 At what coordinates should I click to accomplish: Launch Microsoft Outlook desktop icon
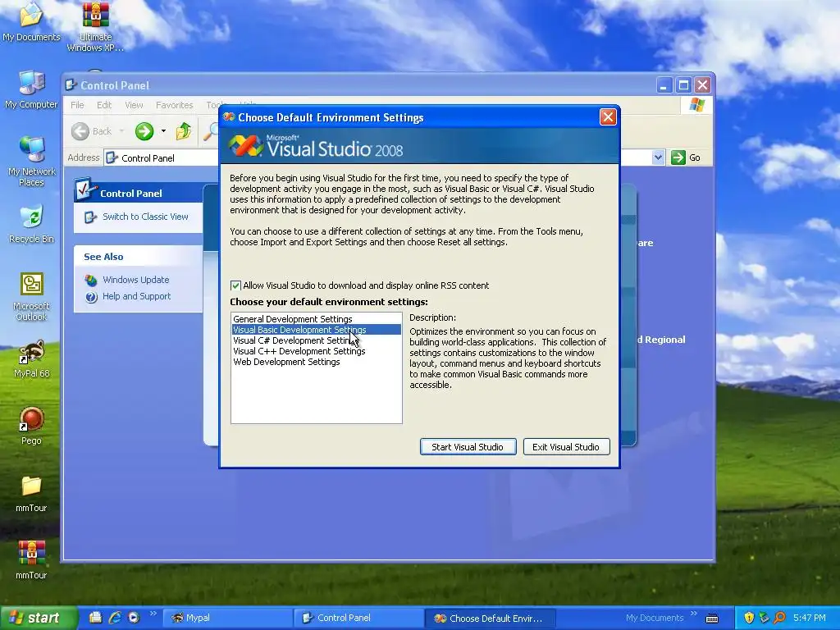[x=32, y=296]
